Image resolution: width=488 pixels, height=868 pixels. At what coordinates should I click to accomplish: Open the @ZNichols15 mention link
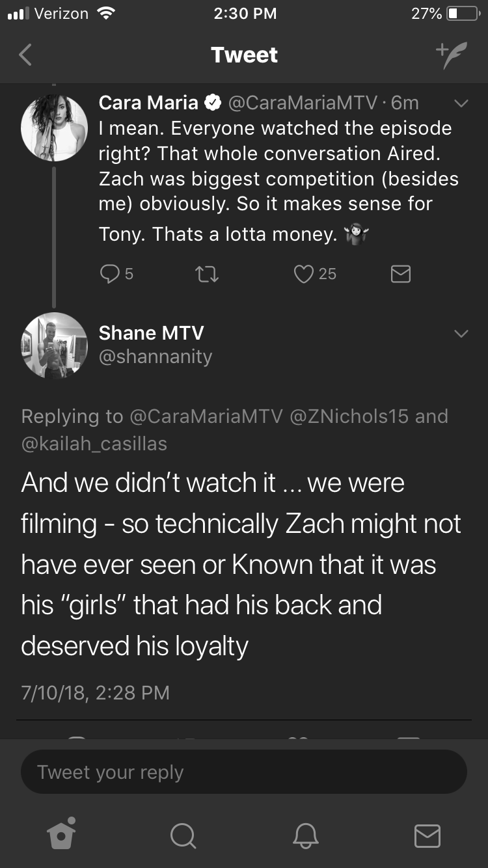(349, 416)
